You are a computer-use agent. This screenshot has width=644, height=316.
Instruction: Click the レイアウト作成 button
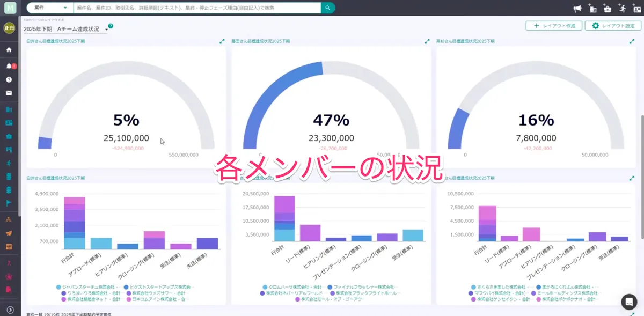[x=554, y=26]
